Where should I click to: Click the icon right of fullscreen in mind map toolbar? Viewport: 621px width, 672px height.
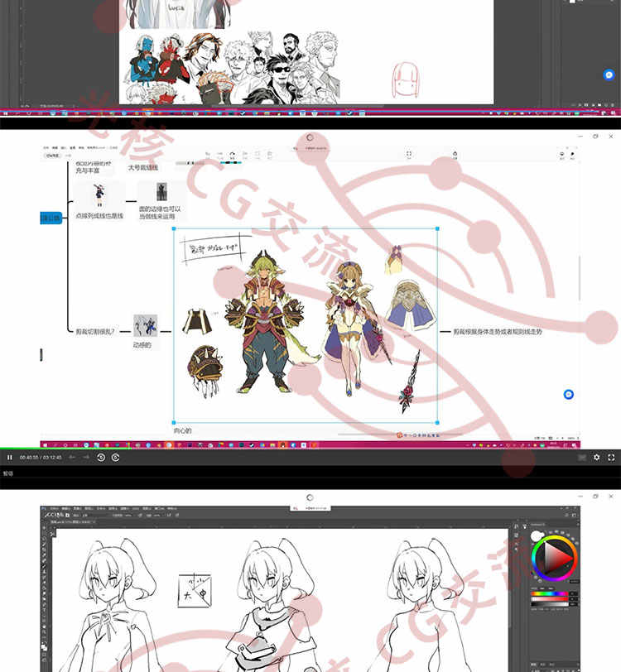pyautogui.click(x=455, y=154)
